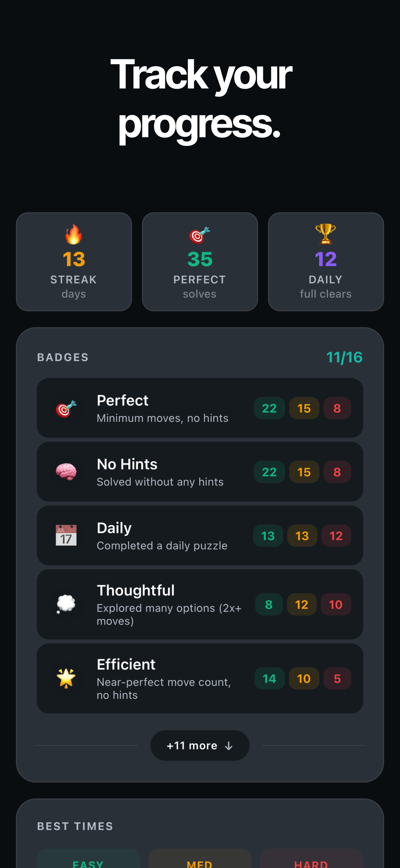Tap the trophy icon on Daily card

(325, 233)
